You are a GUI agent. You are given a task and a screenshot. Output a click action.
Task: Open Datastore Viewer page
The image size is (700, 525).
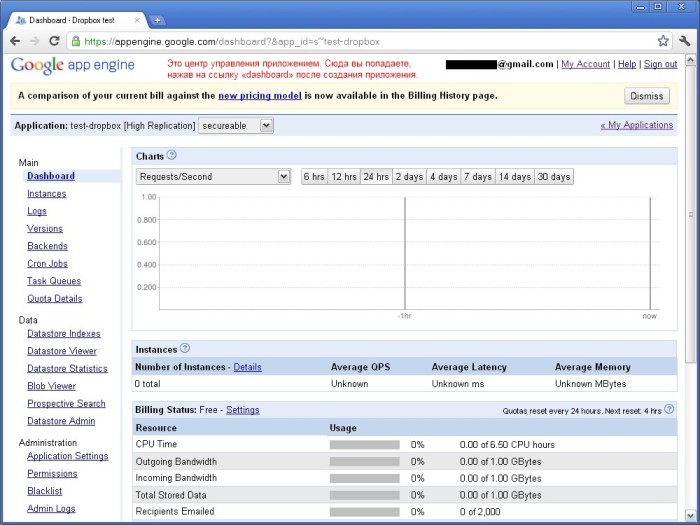click(62, 351)
